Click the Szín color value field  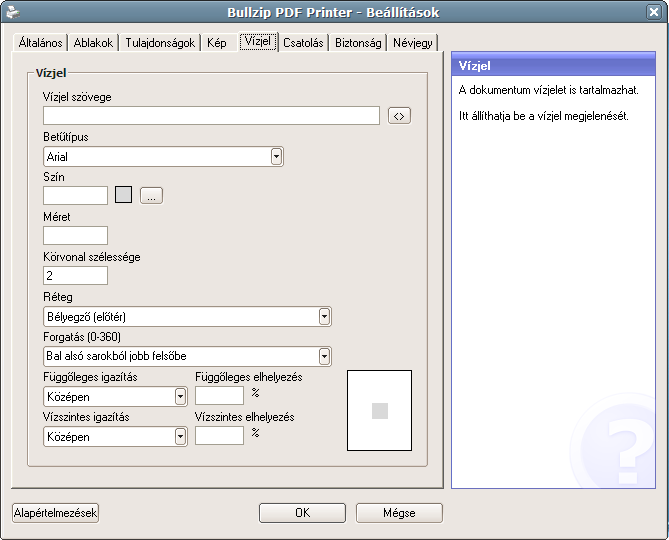coord(76,195)
